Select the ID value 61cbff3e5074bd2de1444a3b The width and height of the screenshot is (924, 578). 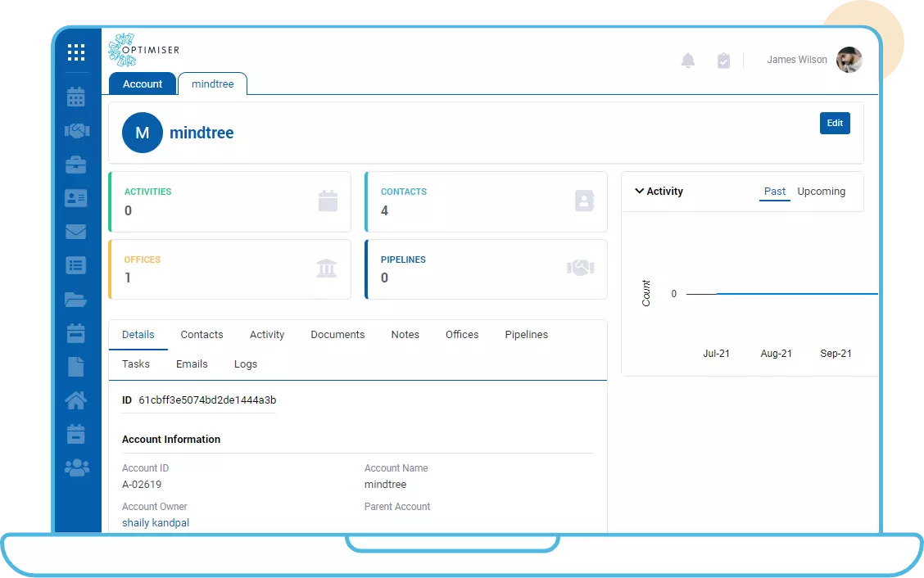(x=207, y=400)
